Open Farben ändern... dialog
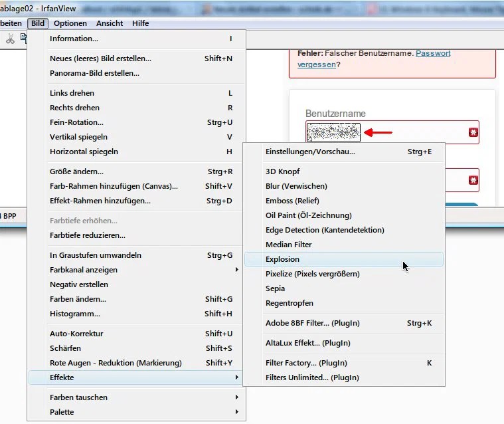This screenshot has width=504, height=424. [x=137, y=299]
